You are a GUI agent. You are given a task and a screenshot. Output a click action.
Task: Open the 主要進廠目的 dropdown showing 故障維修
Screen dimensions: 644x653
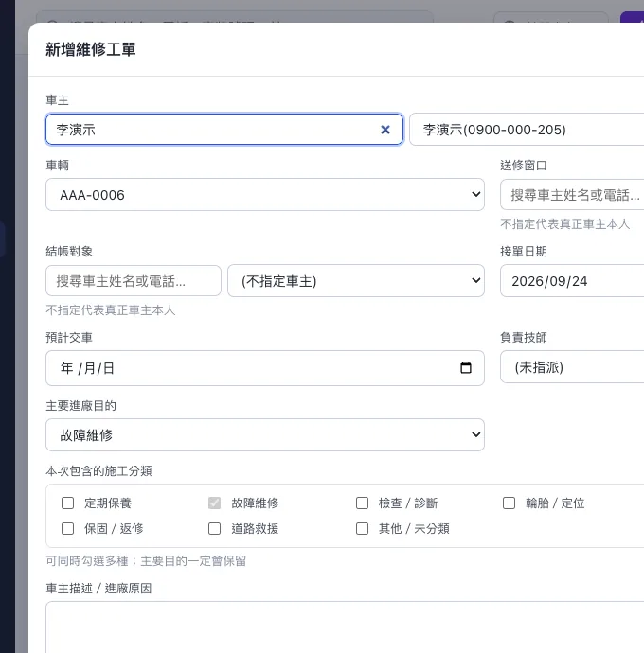(x=265, y=434)
